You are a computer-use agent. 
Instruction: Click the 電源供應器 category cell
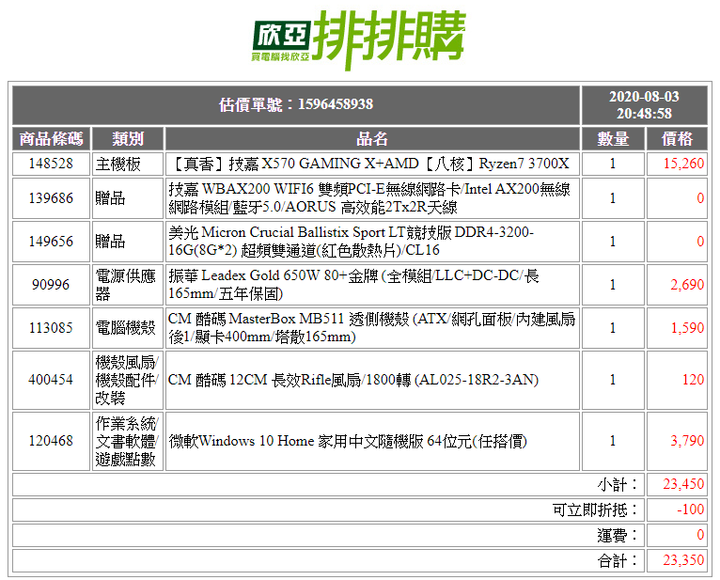pos(128,285)
